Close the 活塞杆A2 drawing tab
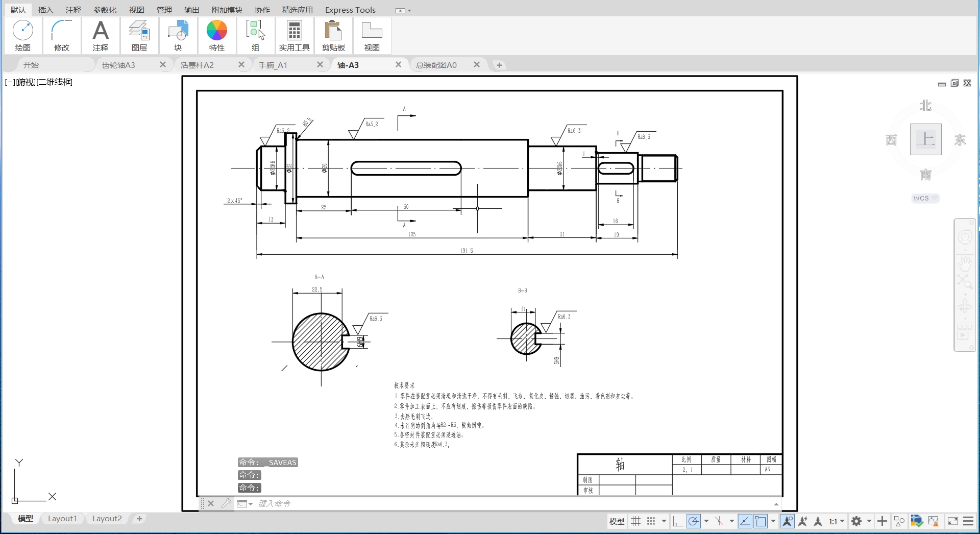 [241, 64]
